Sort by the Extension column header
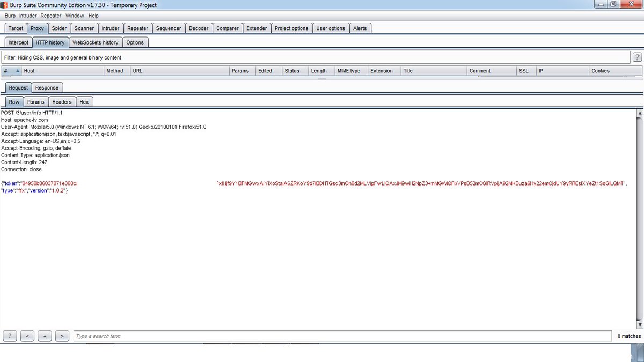 [x=384, y=71]
